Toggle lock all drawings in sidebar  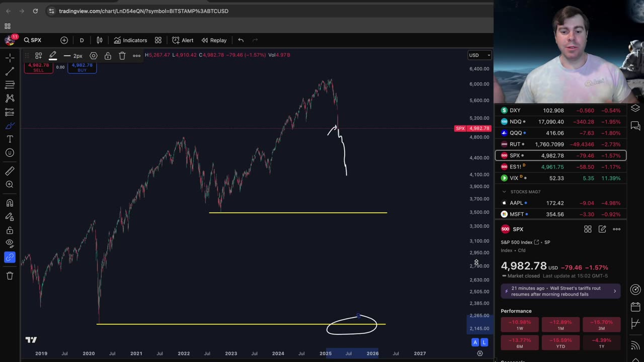pos(10,230)
